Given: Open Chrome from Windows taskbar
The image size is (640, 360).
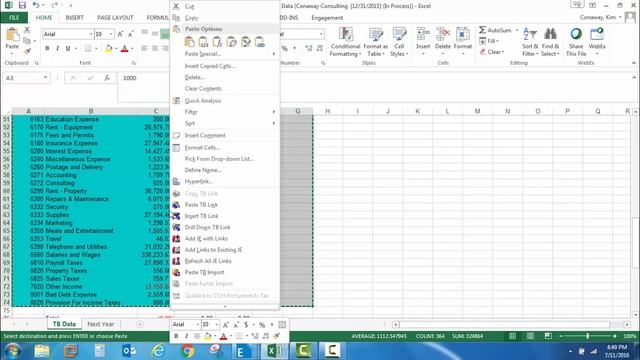Looking at the screenshot, I should (x=187, y=351).
